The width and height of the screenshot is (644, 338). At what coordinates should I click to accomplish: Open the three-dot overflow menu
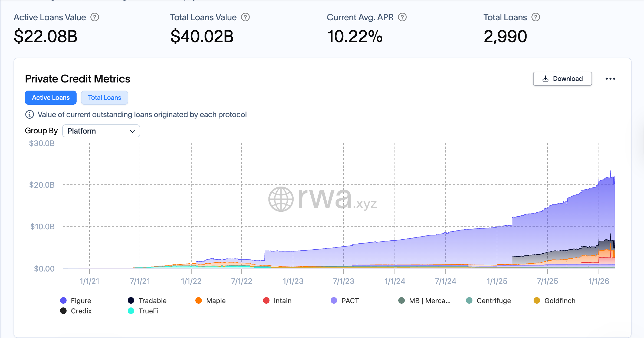610,79
